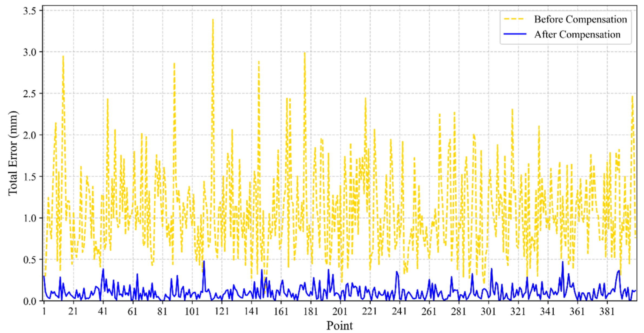This screenshot has width=644, height=333.
Task: Click the 'Before Compensation' legend label
Action: pos(580,19)
